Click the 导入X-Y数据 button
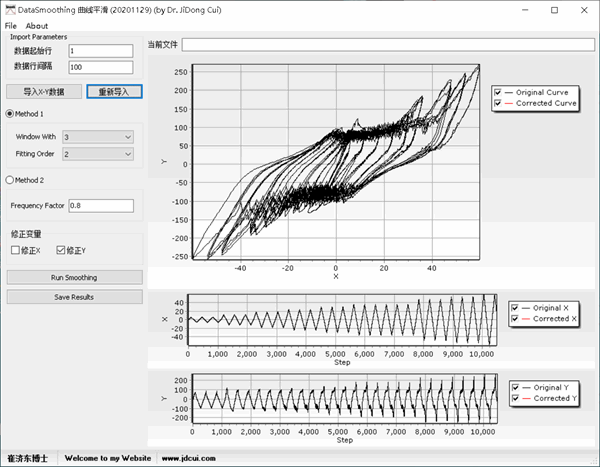Image resolution: width=600 pixels, height=467 pixels. click(x=44, y=91)
